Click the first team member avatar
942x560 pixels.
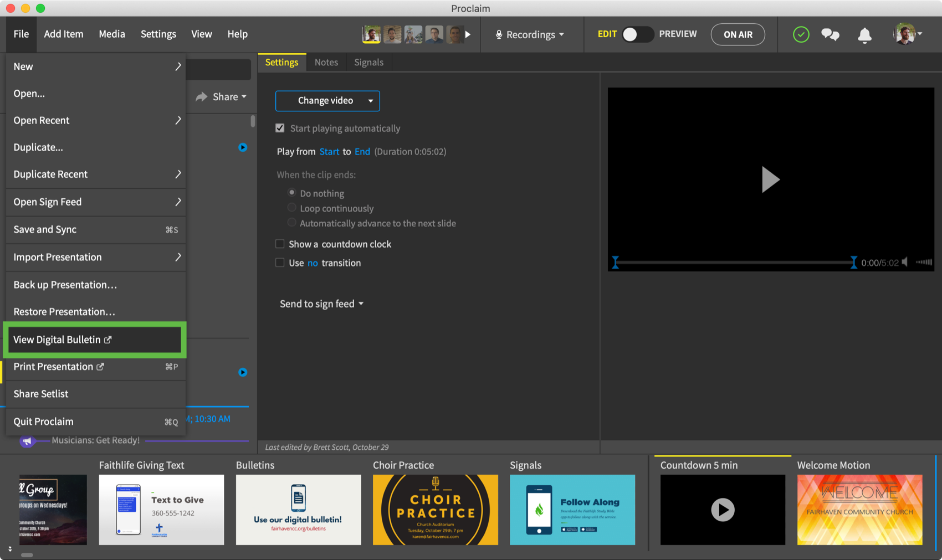tap(371, 34)
